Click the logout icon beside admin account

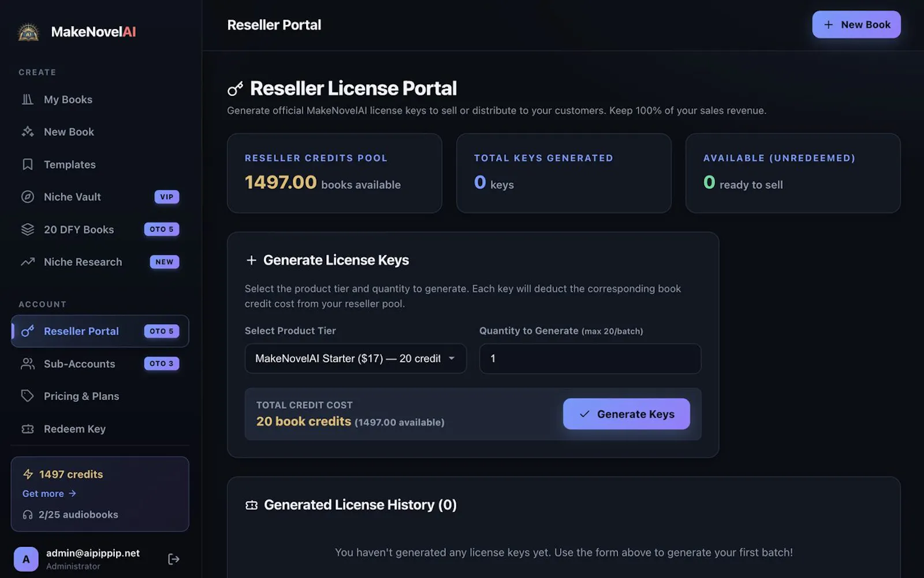(x=173, y=559)
